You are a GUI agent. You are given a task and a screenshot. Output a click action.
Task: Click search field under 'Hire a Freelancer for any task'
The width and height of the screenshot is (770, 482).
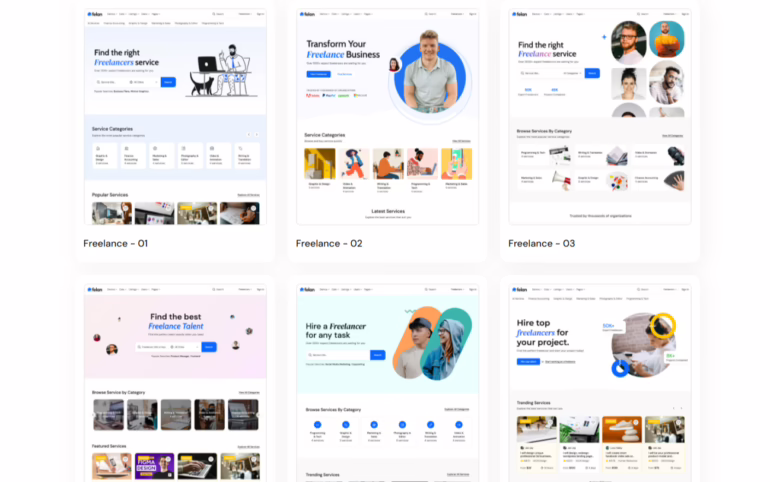coord(338,355)
